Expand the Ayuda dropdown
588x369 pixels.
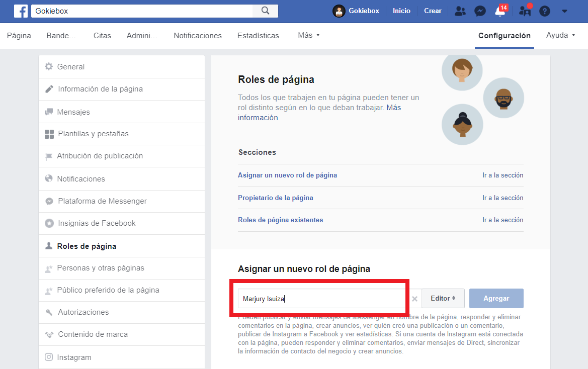point(560,35)
